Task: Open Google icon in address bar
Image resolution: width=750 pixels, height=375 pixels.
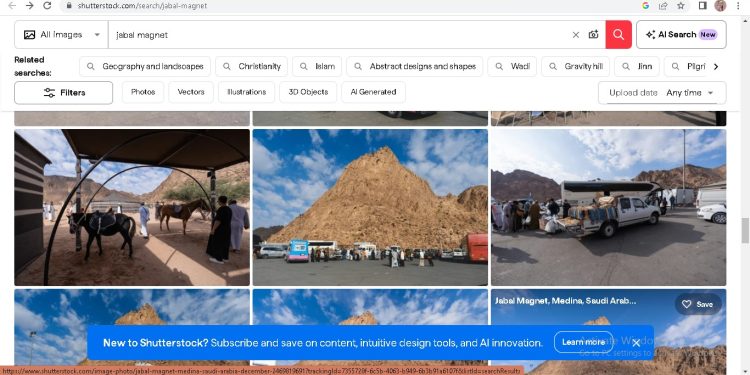Action: tap(645, 6)
